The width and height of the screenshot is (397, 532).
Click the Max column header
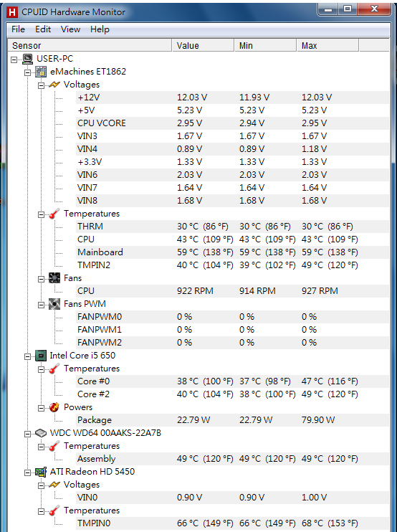[327, 45]
